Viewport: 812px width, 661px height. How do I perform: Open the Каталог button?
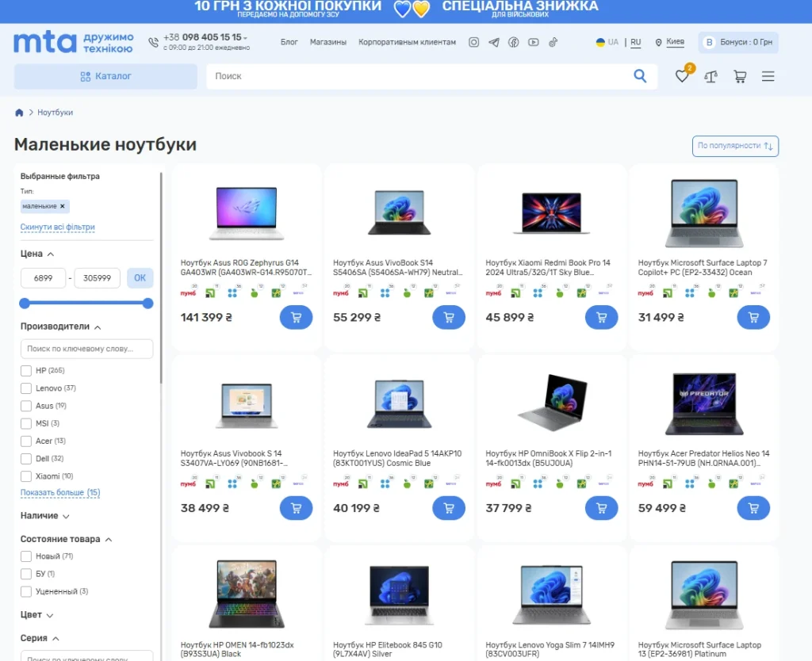(105, 77)
